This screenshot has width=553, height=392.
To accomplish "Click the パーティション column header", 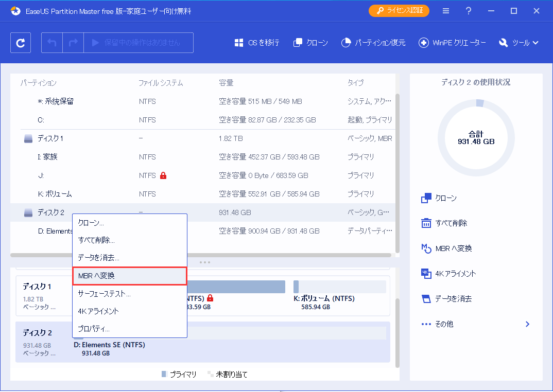I will click(x=38, y=83).
